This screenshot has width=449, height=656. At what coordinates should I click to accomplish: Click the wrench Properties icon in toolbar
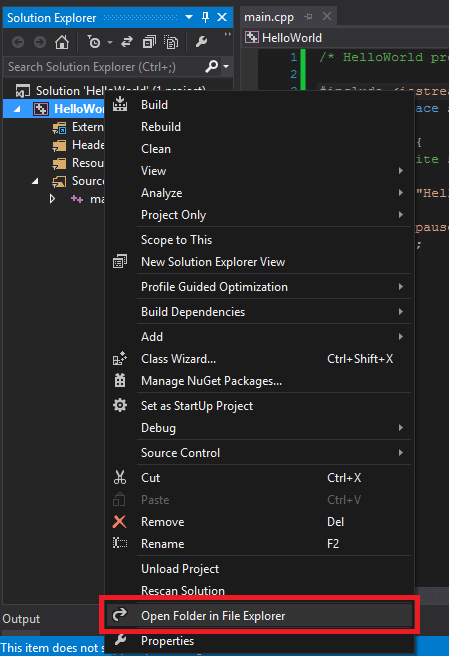click(x=202, y=42)
